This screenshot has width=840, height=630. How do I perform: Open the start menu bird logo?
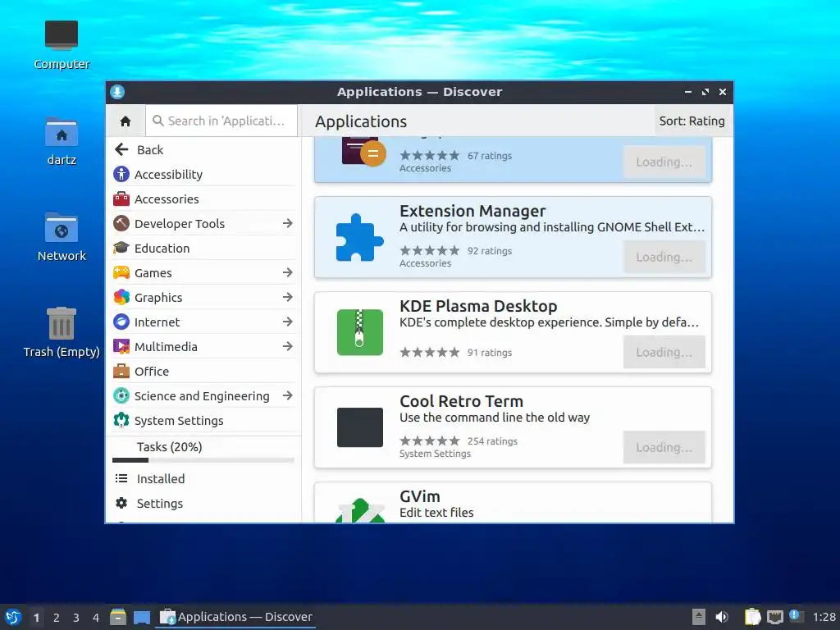(13, 617)
